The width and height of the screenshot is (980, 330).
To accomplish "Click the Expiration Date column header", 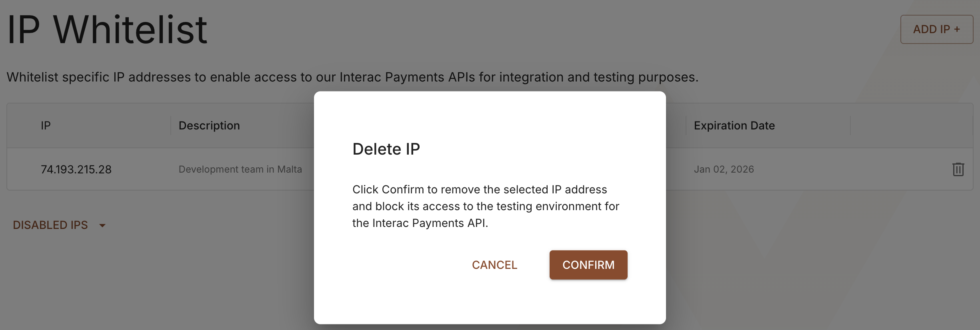I will 734,125.
